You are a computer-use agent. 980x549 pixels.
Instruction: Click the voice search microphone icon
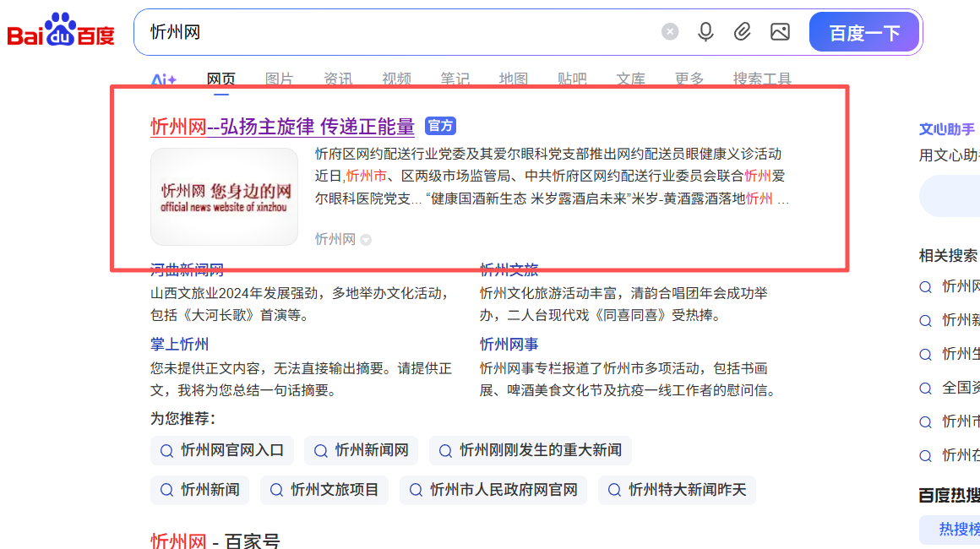(705, 31)
